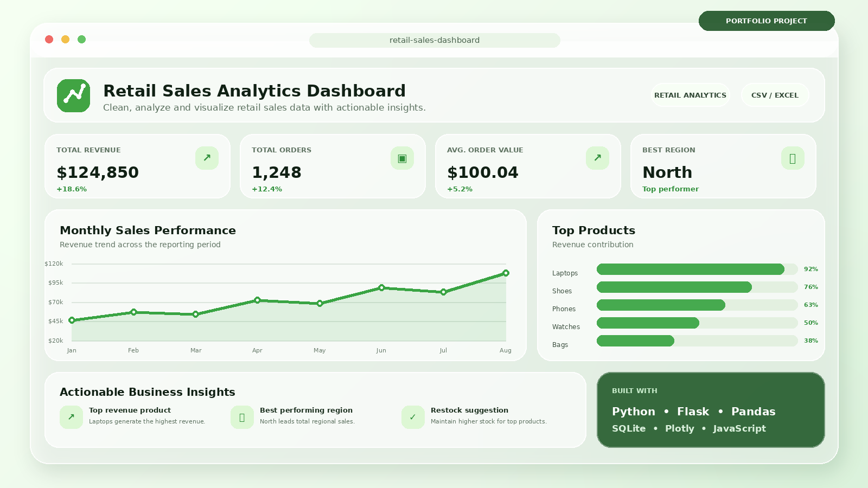Click the PORTFOLIO PROJECT badge

tap(767, 21)
